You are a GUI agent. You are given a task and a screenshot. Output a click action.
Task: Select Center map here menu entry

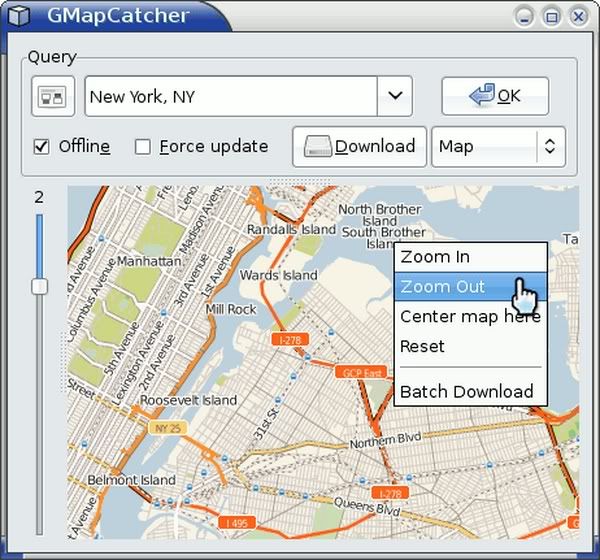point(471,317)
